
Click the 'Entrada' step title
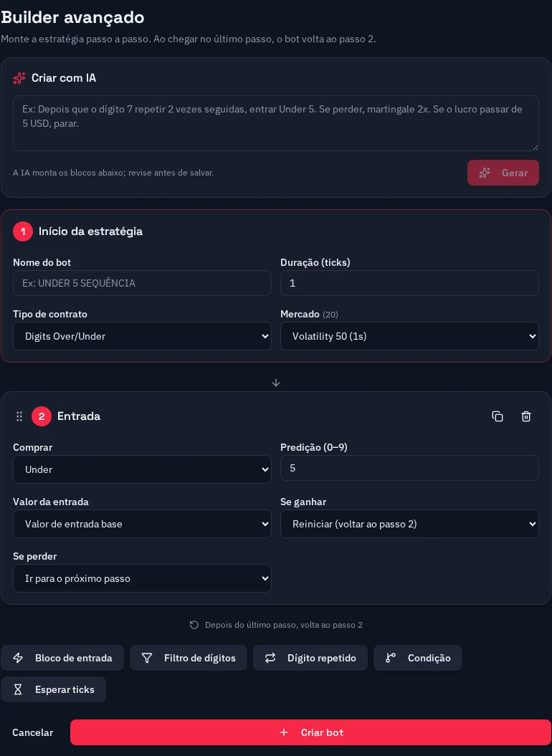(x=79, y=416)
